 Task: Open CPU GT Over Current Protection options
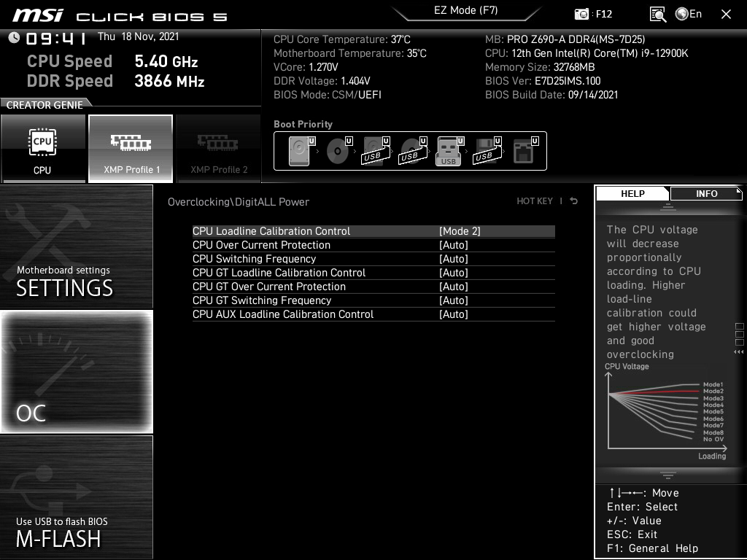(373, 286)
